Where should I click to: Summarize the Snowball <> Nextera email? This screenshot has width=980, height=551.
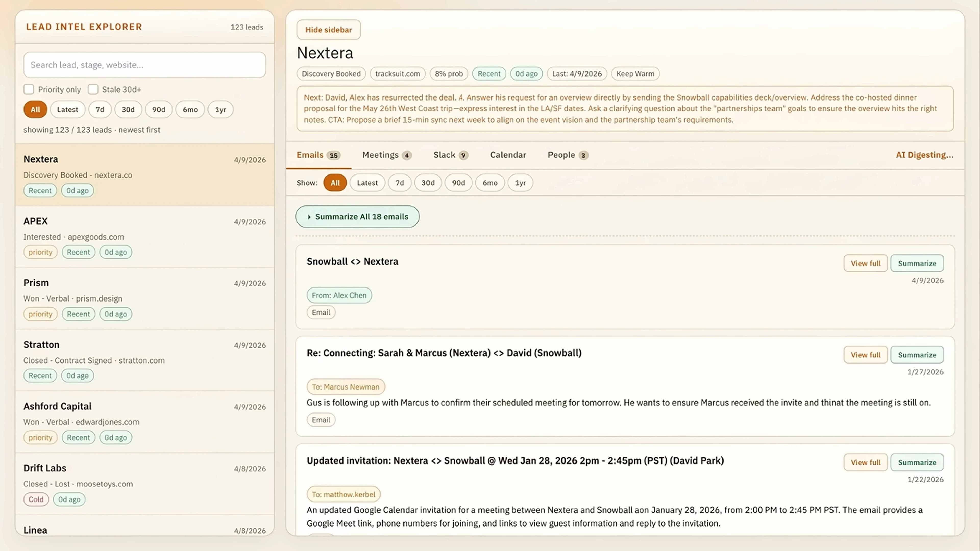click(x=917, y=264)
